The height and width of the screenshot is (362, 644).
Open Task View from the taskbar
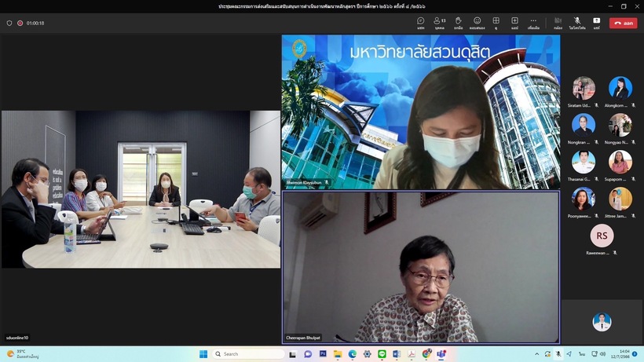292,354
